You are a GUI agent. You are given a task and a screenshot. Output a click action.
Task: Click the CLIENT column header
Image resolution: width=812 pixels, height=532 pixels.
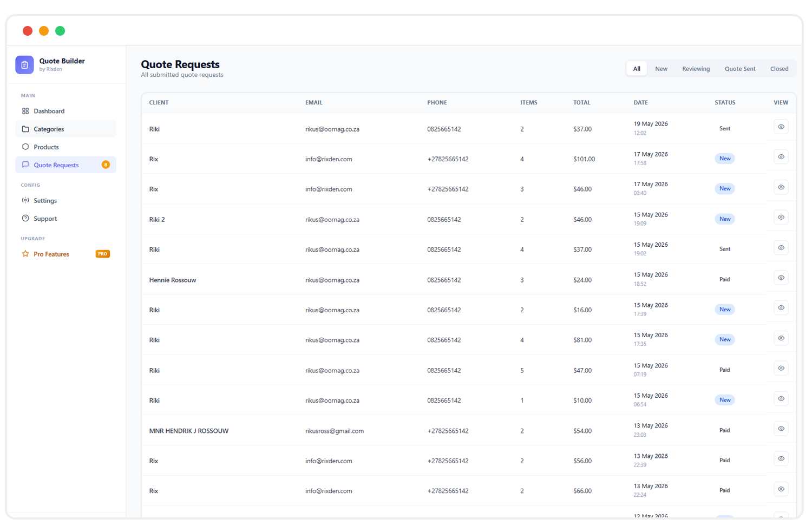tap(159, 102)
